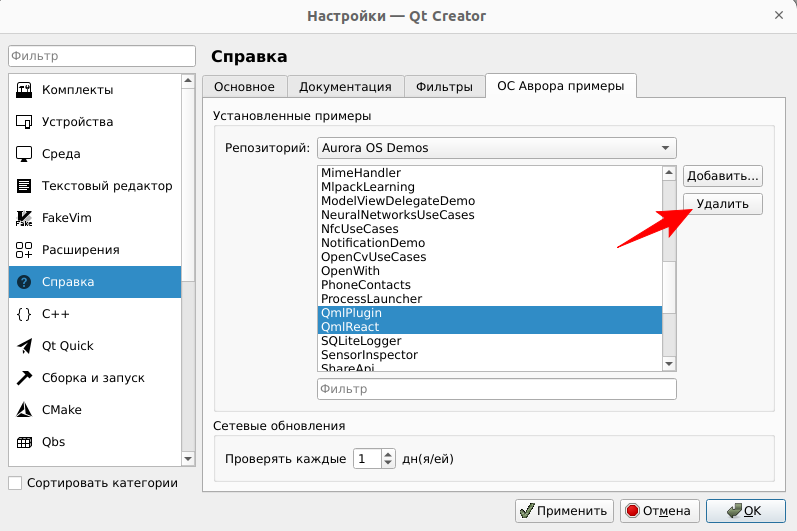This screenshot has height=531, width=797.
Task: Switch to the Документация tab
Action: pos(345,87)
